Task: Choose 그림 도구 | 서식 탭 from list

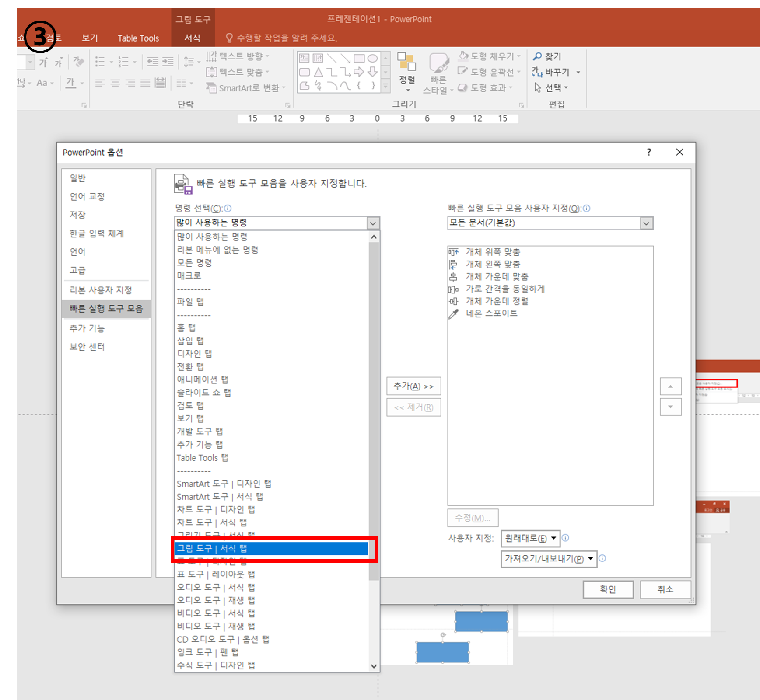Action: pyautogui.click(x=271, y=548)
